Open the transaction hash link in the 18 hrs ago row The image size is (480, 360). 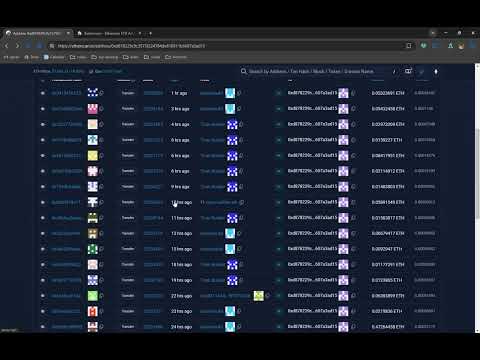tap(66, 265)
